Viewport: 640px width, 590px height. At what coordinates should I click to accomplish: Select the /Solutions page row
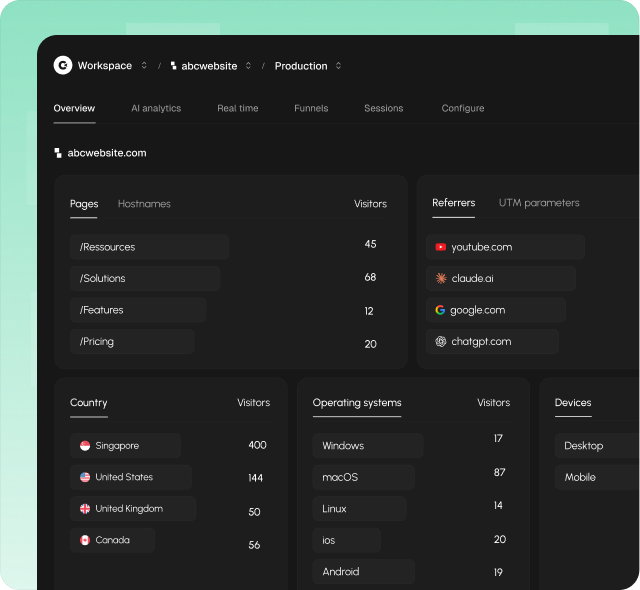(x=145, y=278)
